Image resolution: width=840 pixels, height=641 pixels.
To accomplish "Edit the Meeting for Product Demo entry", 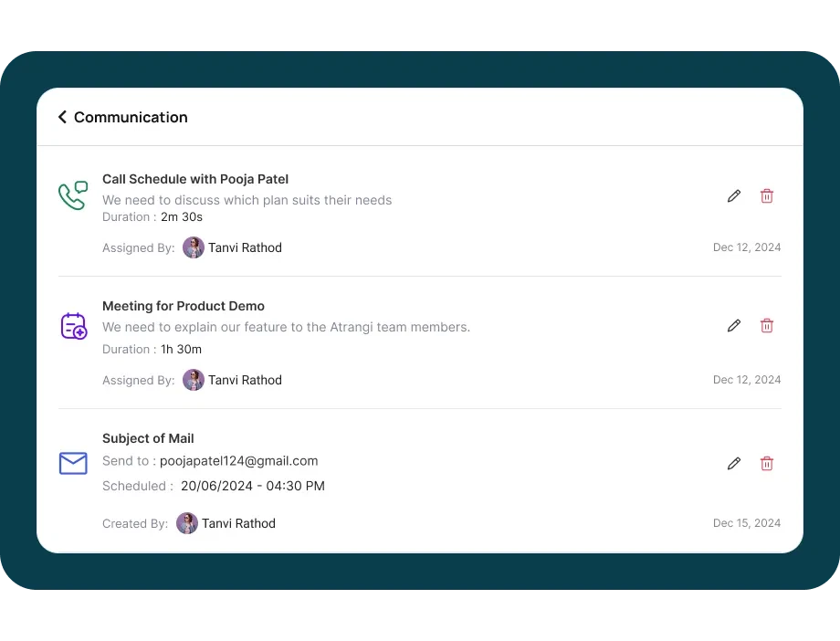I will pyautogui.click(x=734, y=326).
